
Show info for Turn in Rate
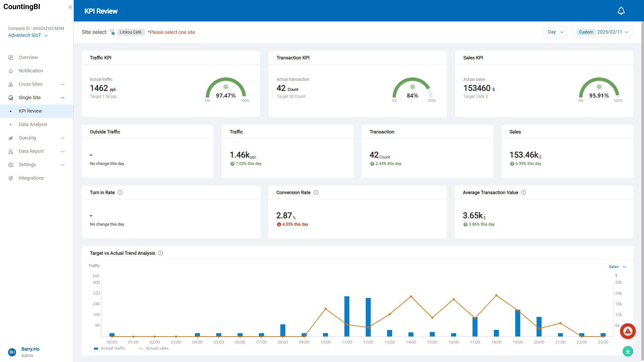tap(120, 192)
